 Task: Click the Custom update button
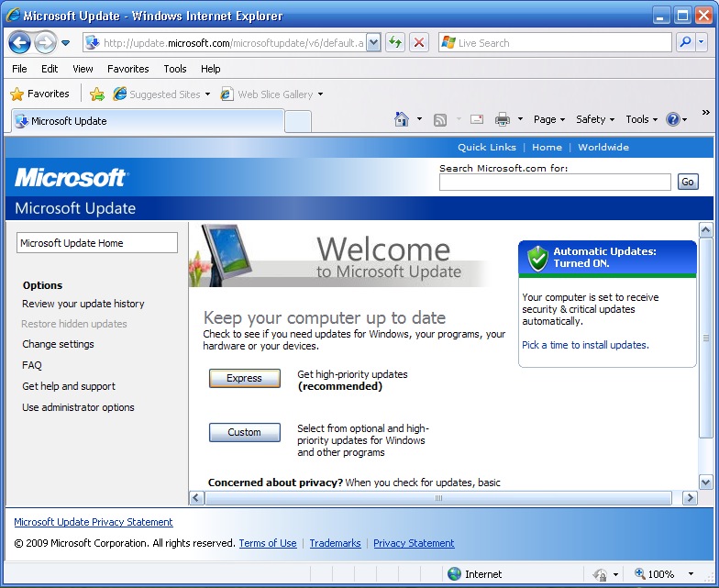pyautogui.click(x=244, y=433)
